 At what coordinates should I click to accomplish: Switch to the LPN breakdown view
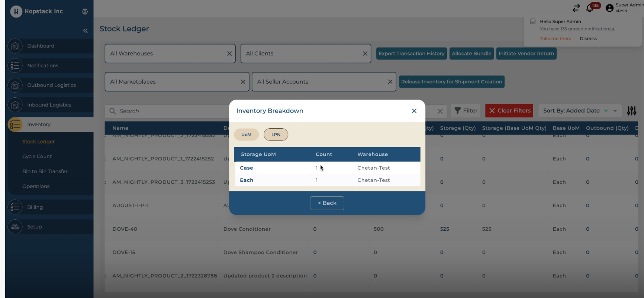coord(276,135)
